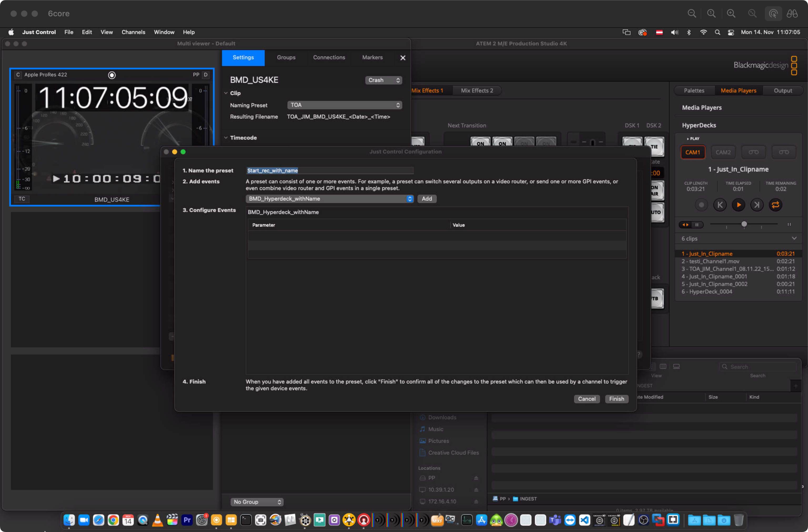Viewport: 808px width, 532px height.
Task: Click the HyperDeck shuttle slider handle
Action: point(744,224)
